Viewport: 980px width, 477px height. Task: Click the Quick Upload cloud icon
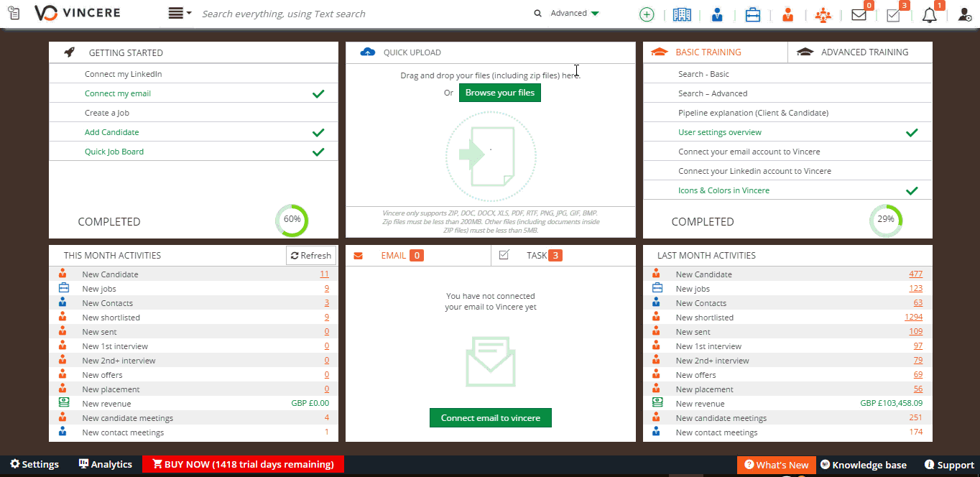pos(367,52)
